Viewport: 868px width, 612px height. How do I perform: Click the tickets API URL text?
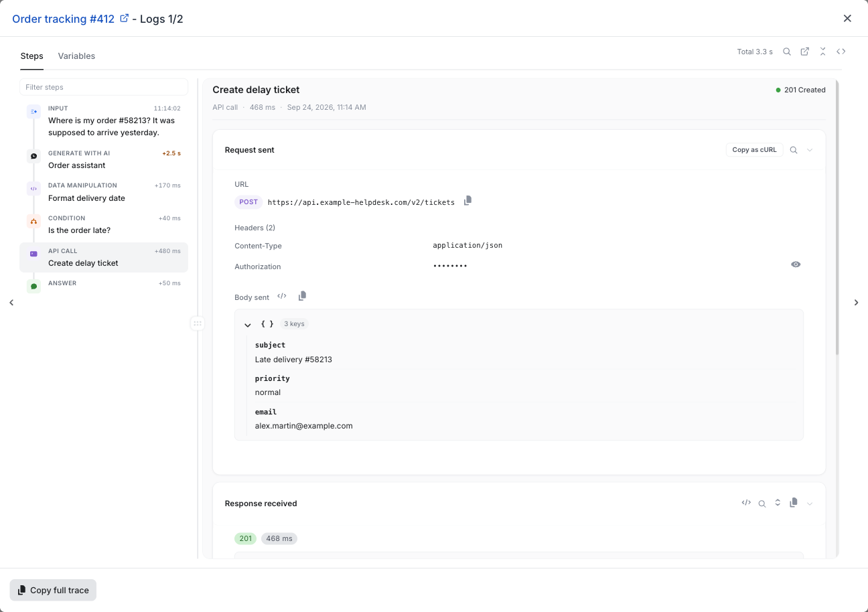(x=361, y=202)
